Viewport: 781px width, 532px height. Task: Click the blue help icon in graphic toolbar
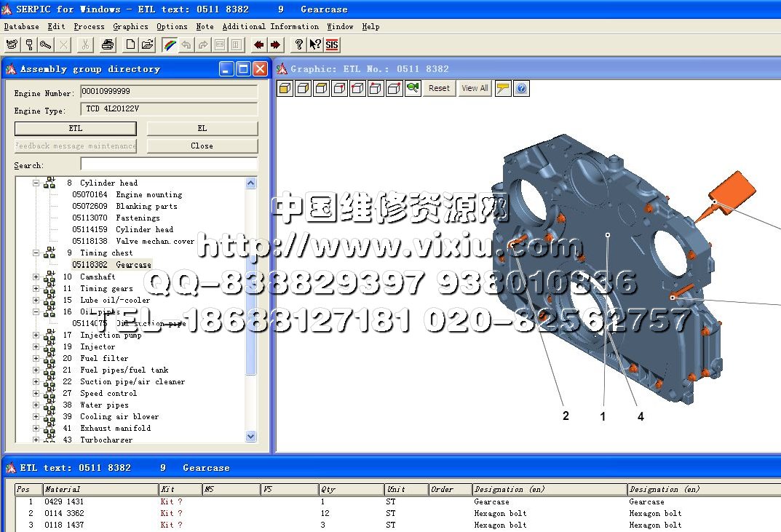tap(521, 89)
